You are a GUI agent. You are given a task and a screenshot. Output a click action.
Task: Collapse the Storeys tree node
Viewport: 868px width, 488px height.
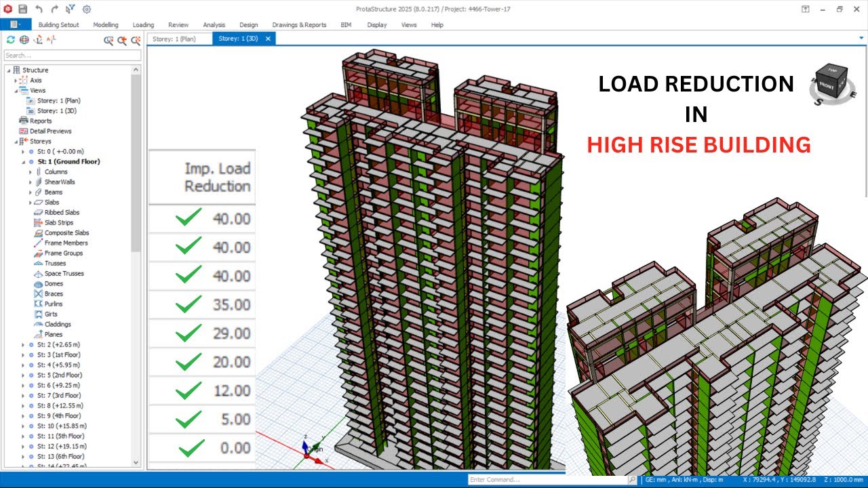[16, 141]
